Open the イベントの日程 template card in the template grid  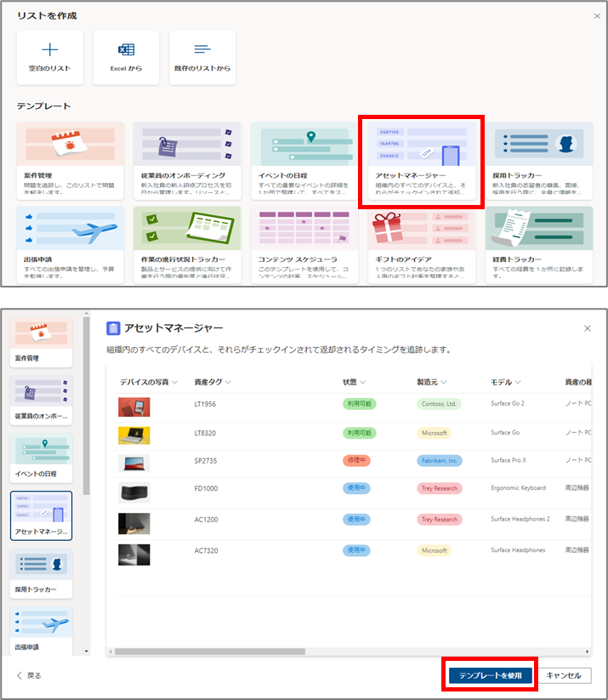pyautogui.click(x=304, y=161)
